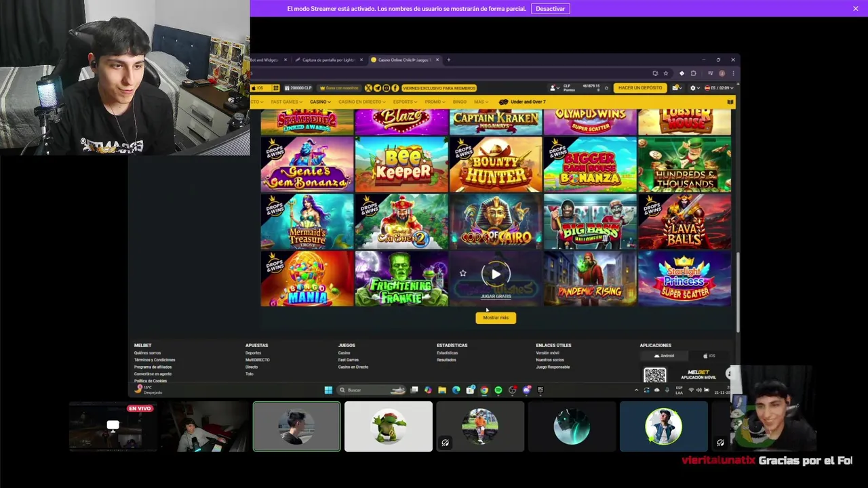Switch to Casino Online Chile browser tab
Viewport: 868px width, 488px height.
[x=403, y=60]
